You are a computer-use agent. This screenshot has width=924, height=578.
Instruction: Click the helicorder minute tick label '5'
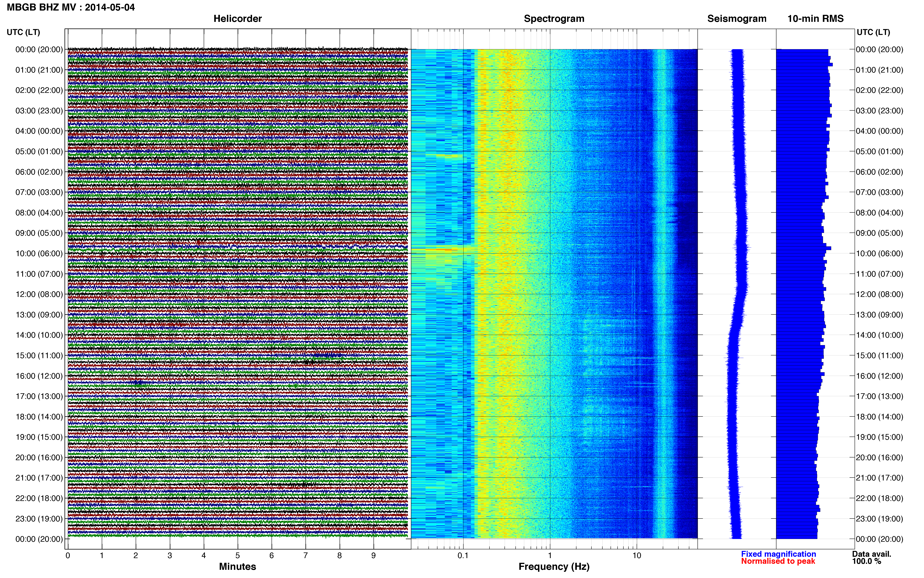pos(238,555)
